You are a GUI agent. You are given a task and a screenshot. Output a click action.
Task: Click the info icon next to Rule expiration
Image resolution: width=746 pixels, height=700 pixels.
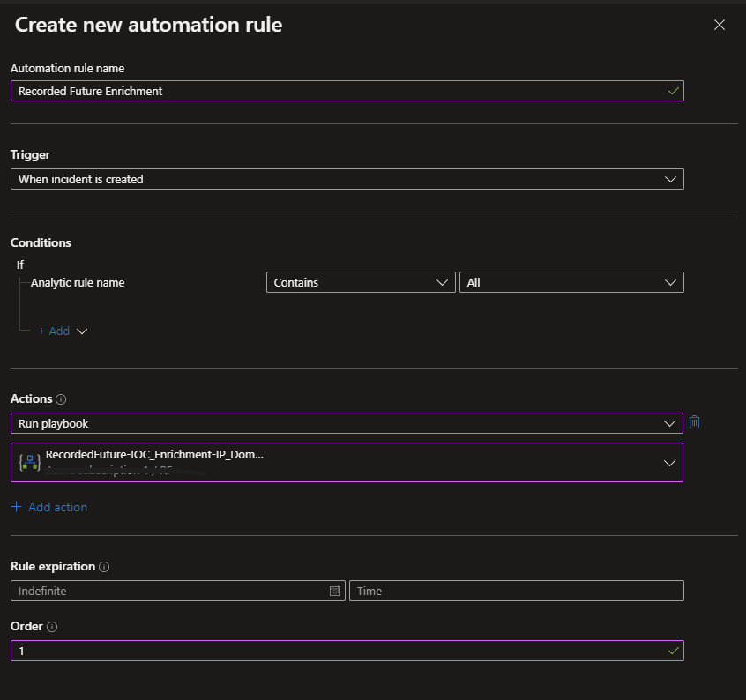[104, 567]
